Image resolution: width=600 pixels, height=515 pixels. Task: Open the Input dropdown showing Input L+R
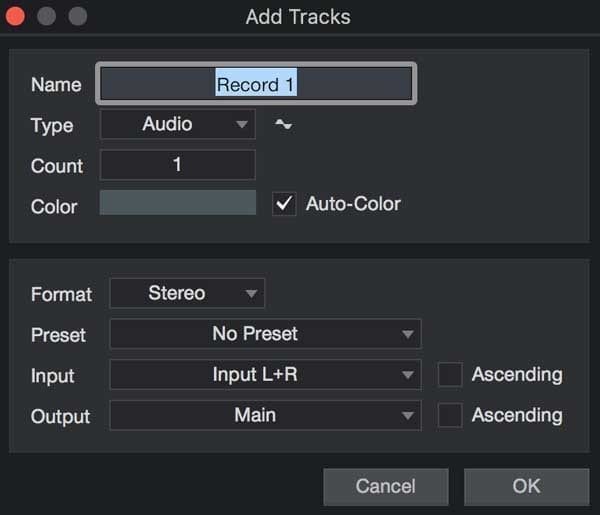click(266, 375)
